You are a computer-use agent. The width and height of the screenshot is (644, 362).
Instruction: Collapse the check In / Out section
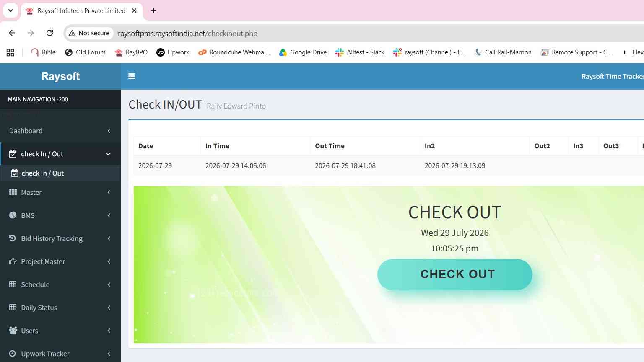(108, 154)
